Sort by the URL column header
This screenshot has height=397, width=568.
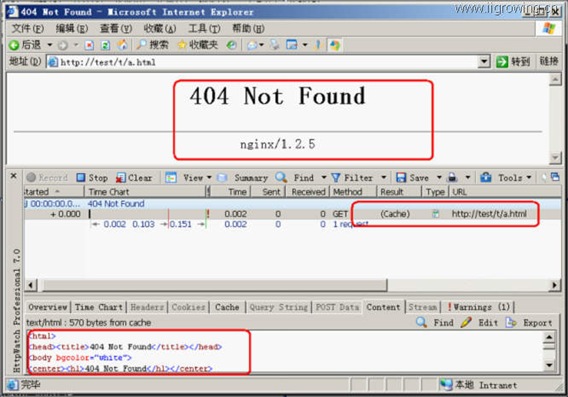click(x=505, y=192)
